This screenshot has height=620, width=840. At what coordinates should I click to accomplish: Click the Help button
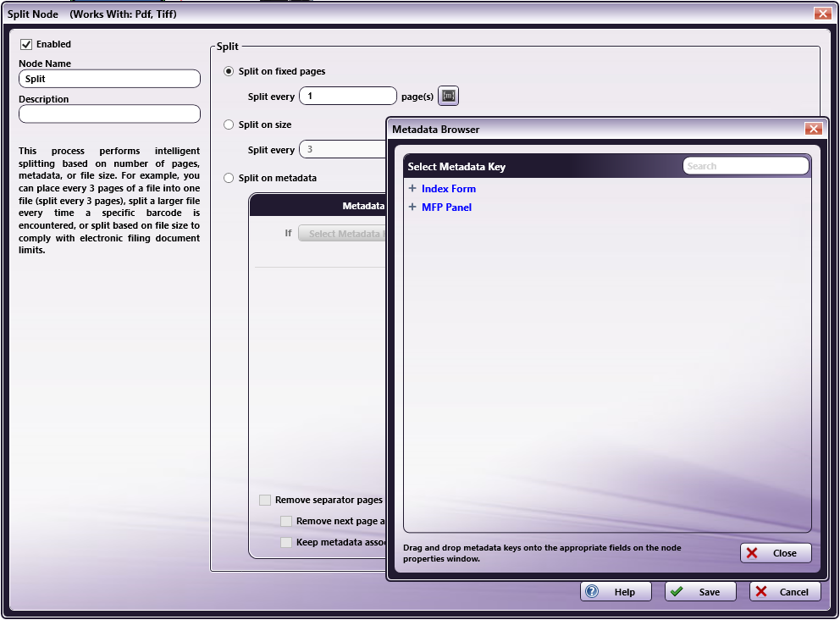tap(616, 591)
